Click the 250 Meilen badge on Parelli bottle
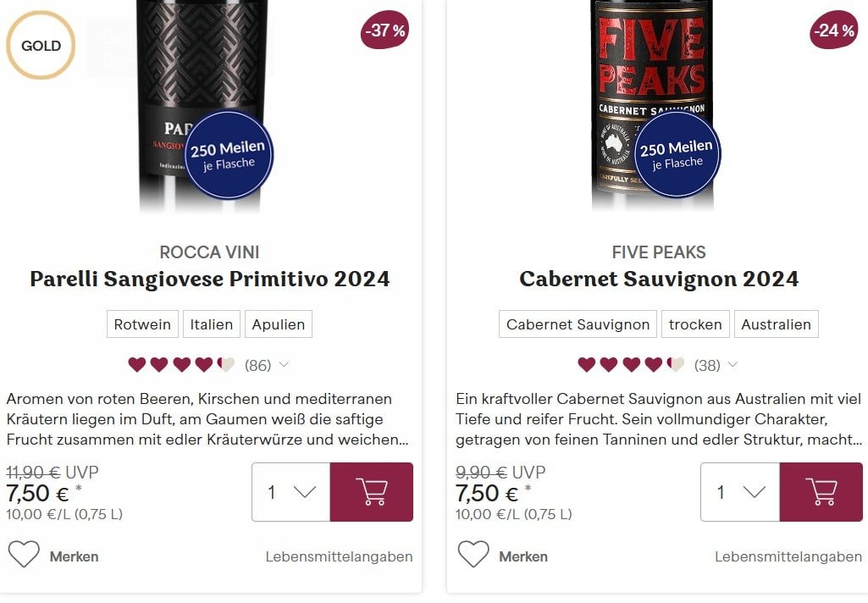 click(x=229, y=155)
